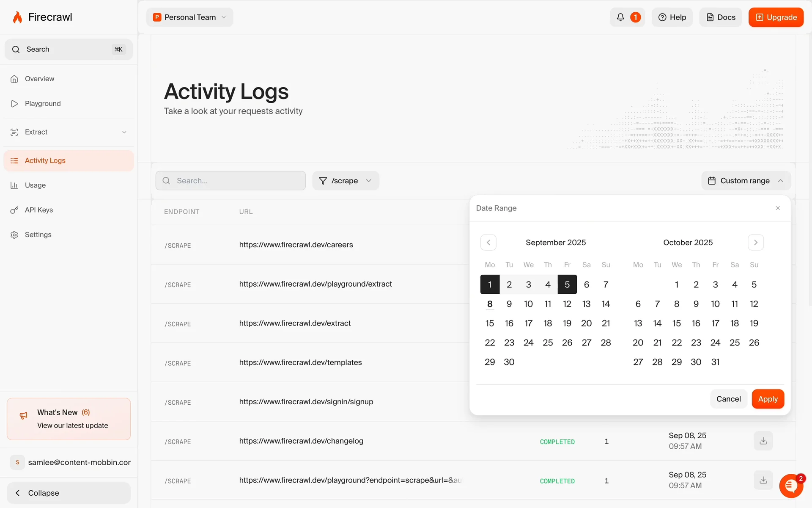Go to previous month in calendar
The image size is (812, 508).
coord(488,243)
